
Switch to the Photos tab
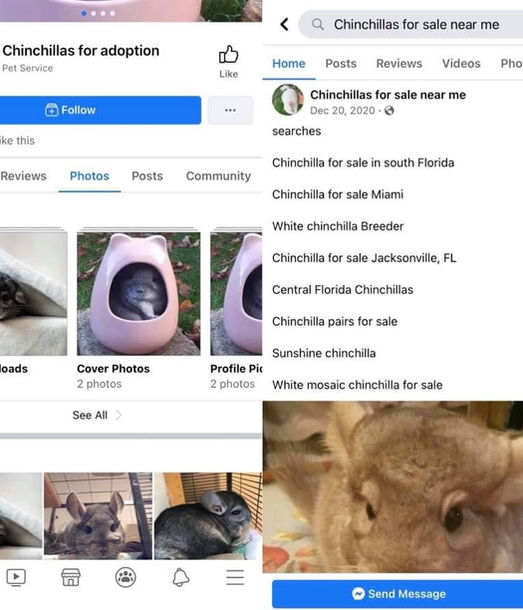click(x=90, y=176)
